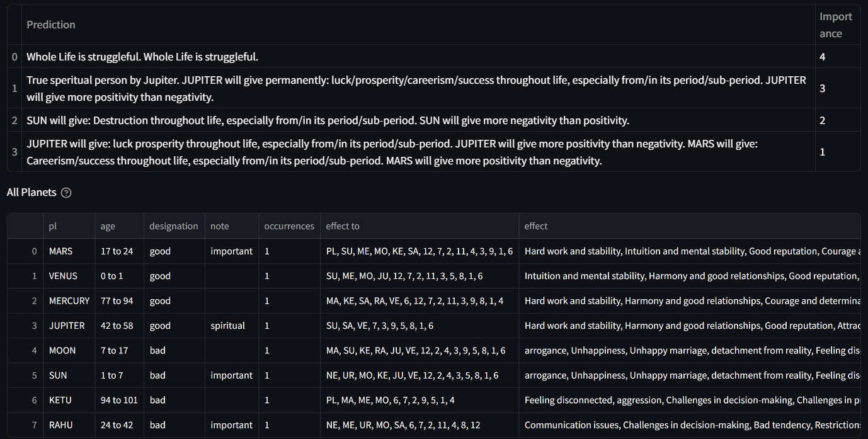Click the SUN destruction prediction row
868x439 pixels.
tap(433, 120)
